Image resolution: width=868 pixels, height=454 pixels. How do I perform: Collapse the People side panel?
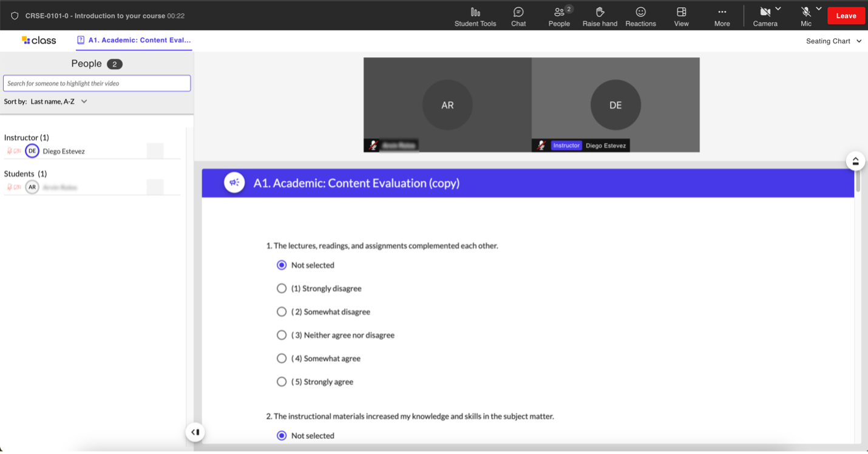(195, 432)
